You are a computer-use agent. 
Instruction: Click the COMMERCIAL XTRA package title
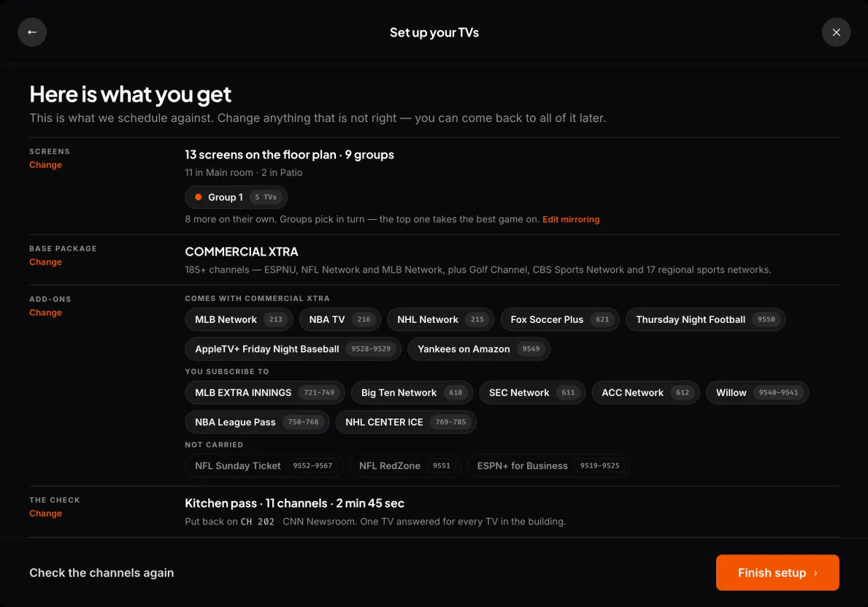[242, 252]
